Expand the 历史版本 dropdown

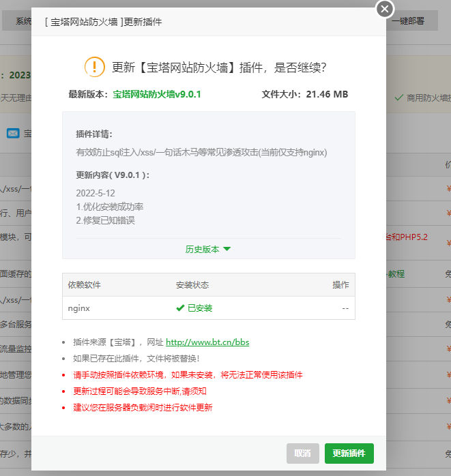click(208, 249)
